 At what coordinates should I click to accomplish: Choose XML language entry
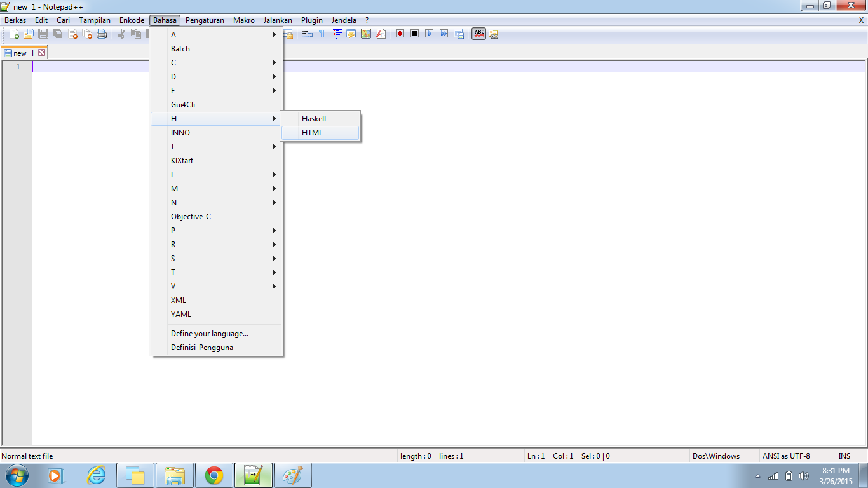[x=216, y=301]
